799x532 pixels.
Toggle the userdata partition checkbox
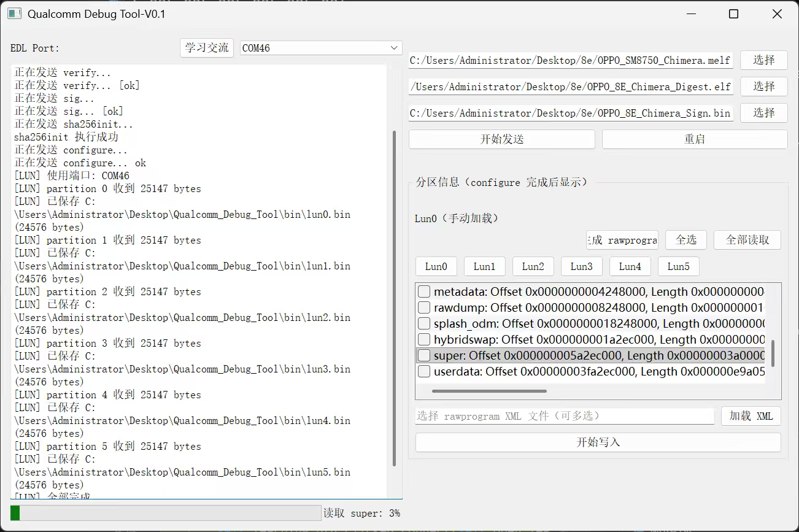[424, 371]
